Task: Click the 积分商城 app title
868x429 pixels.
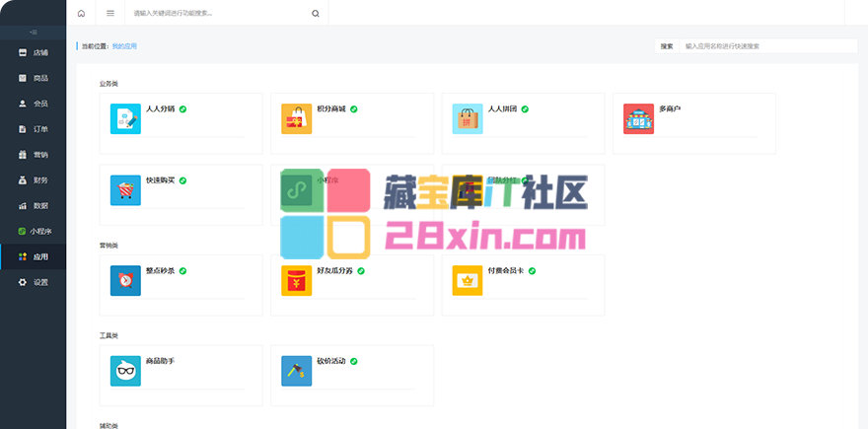Action: [x=331, y=109]
